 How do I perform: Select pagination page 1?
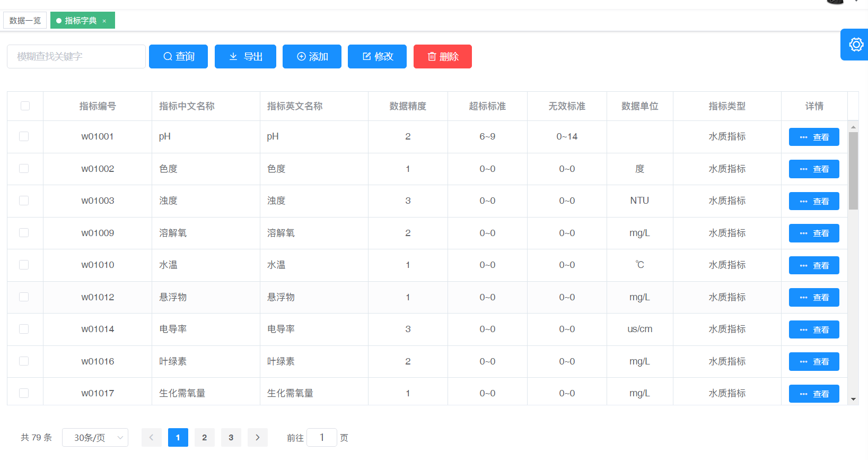point(178,438)
